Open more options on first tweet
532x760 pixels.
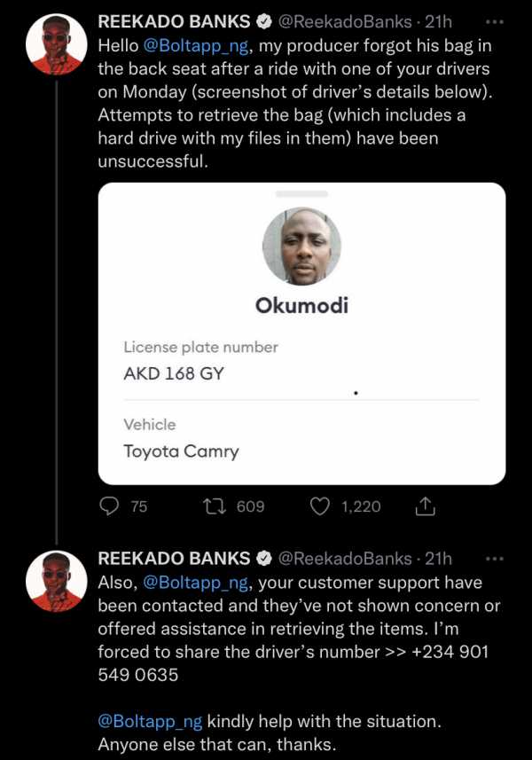tap(496, 21)
